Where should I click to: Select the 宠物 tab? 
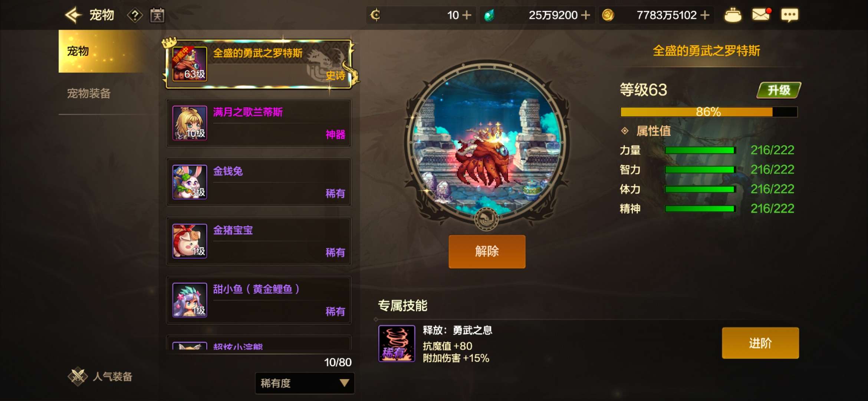tap(100, 51)
